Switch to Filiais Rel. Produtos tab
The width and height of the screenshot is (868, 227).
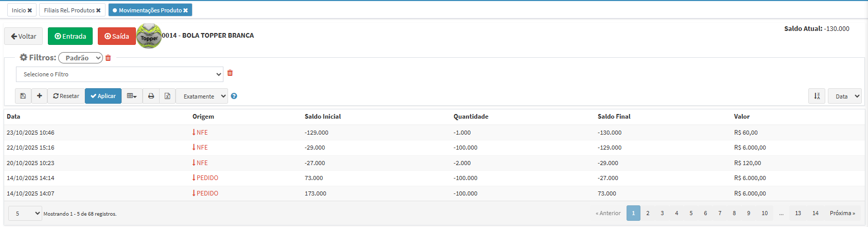[69, 10]
